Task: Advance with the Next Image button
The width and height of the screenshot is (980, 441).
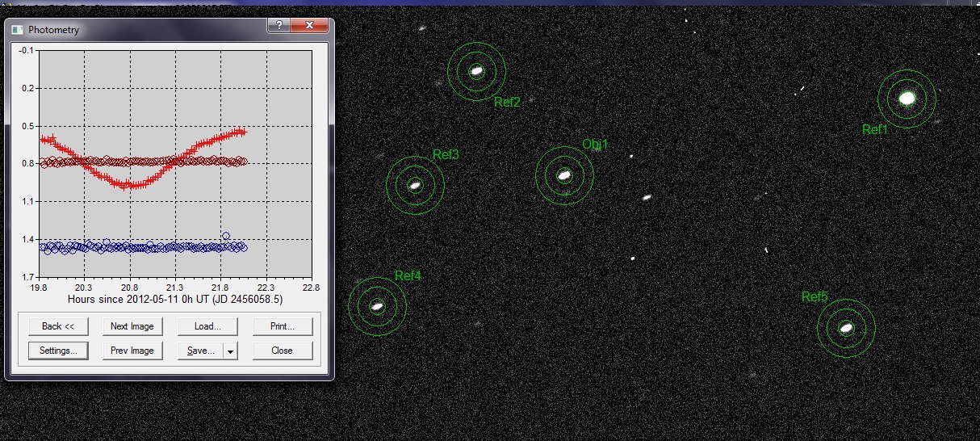Action: pyautogui.click(x=132, y=326)
